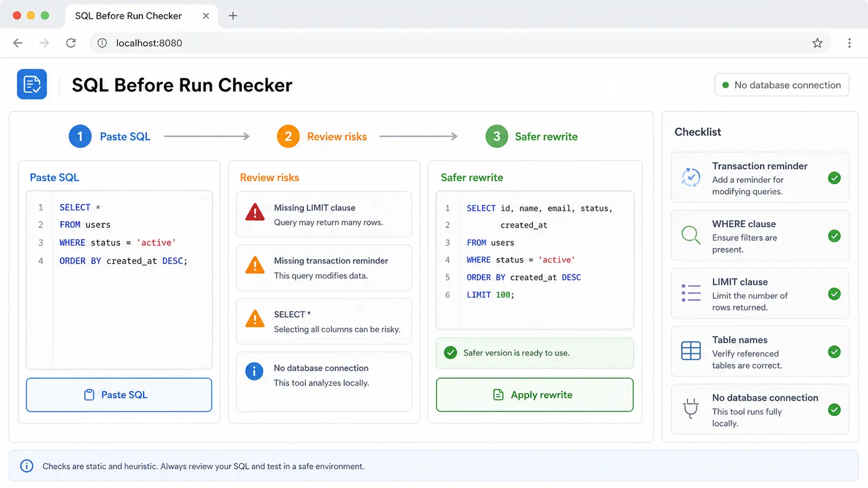Viewport: 868px width, 488px height.
Task: Click the localhost:8080 address bar
Action: point(461,43)
